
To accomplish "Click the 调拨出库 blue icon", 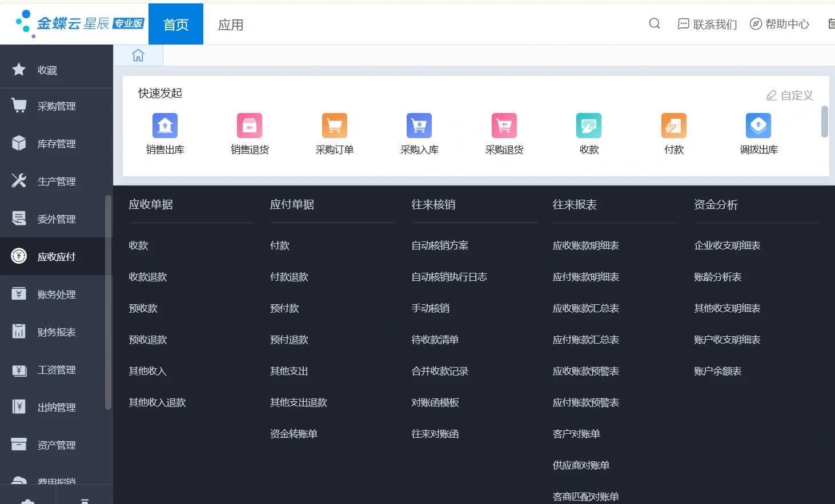I will point(758,126).
